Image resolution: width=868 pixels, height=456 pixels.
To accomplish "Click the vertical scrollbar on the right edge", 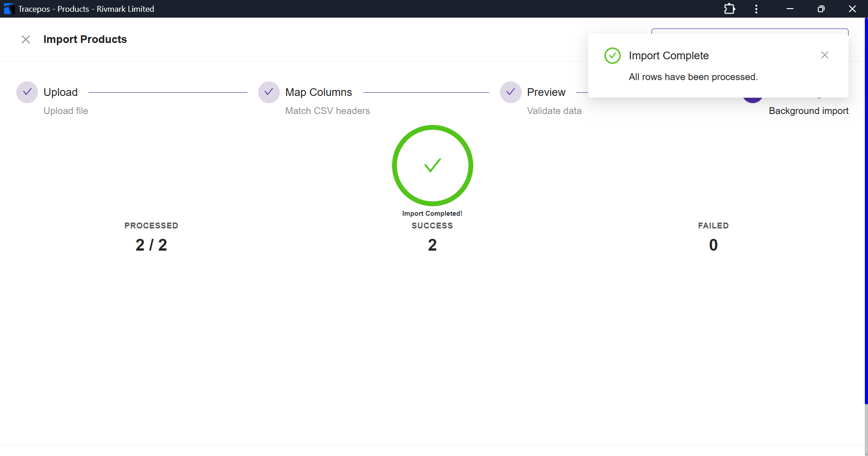I will coord(866,211).
